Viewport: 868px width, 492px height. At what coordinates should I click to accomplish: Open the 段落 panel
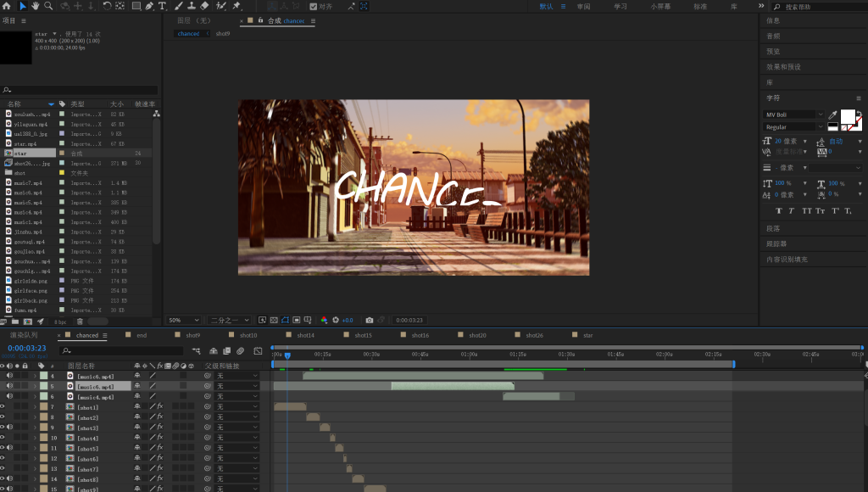coord(773,228)
